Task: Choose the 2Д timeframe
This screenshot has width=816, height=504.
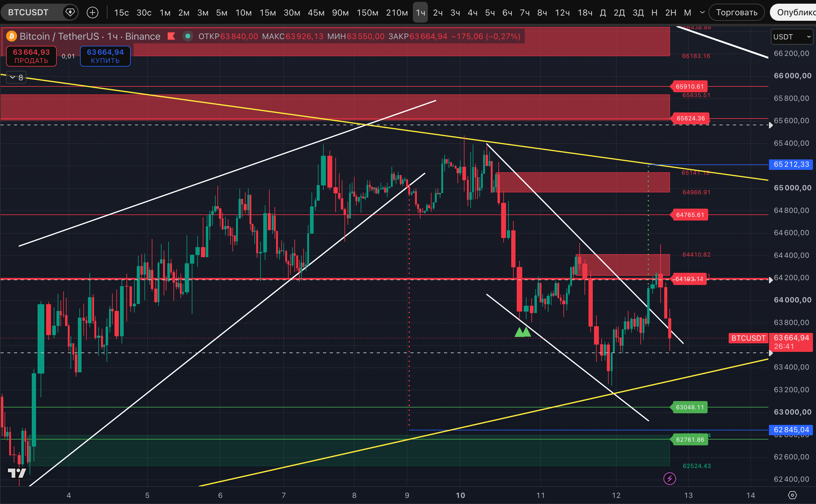Action: click(x=619, y=13)
